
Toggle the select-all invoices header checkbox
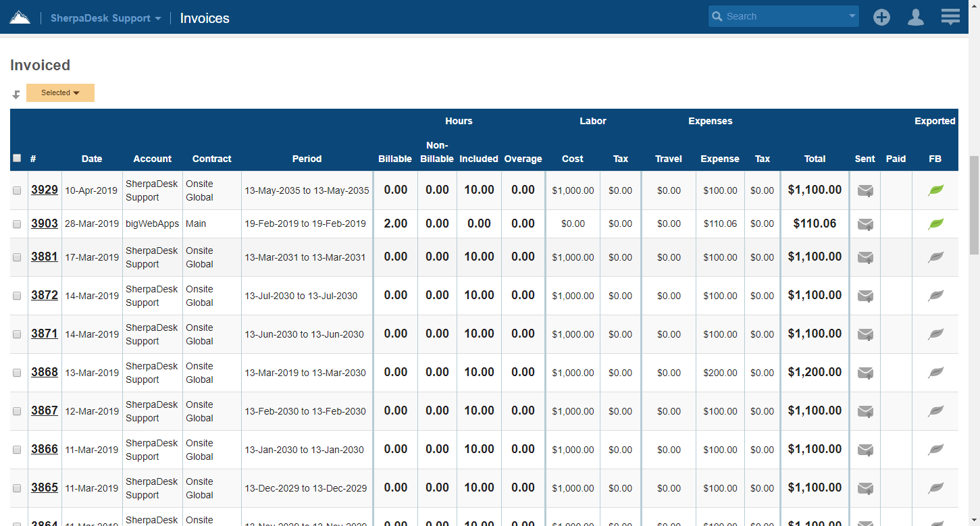(17, 158)
